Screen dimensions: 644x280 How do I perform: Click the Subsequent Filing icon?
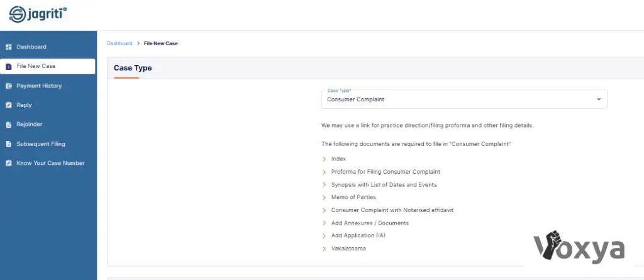[x=9, y=144]
